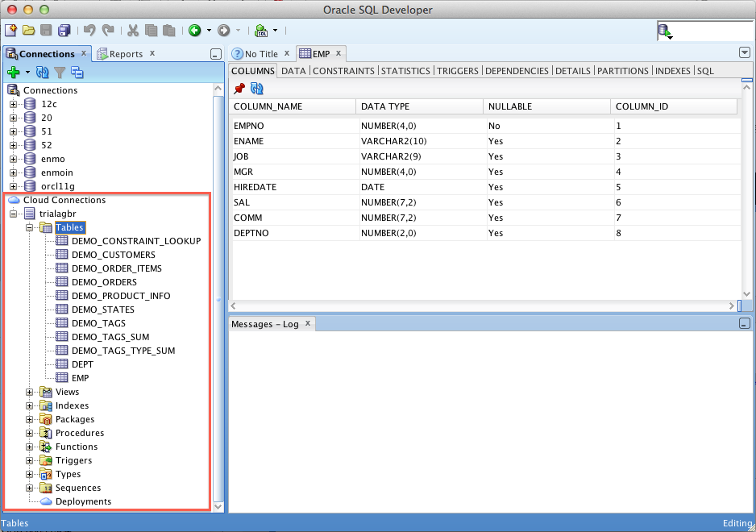Open the SQL Worksheet dropdown arrow

pos(276,31)
